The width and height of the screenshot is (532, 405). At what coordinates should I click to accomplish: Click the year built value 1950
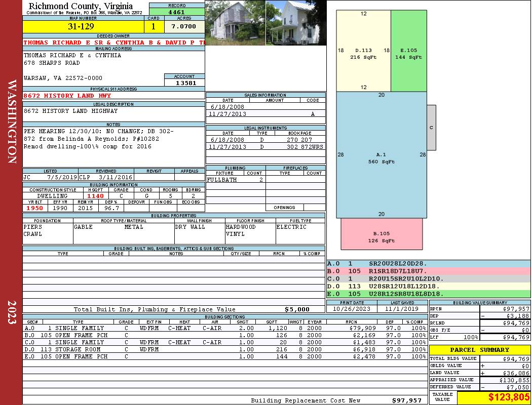coord(35,208)
